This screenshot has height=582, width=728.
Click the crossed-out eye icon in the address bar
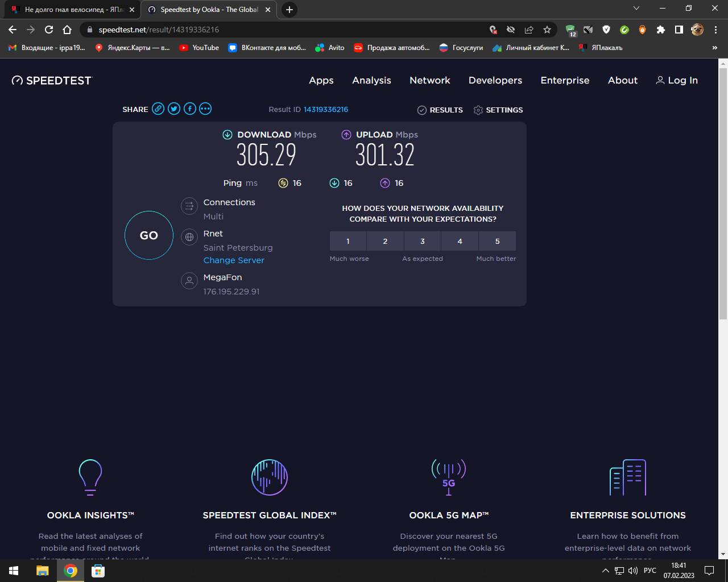click(511, 30)
